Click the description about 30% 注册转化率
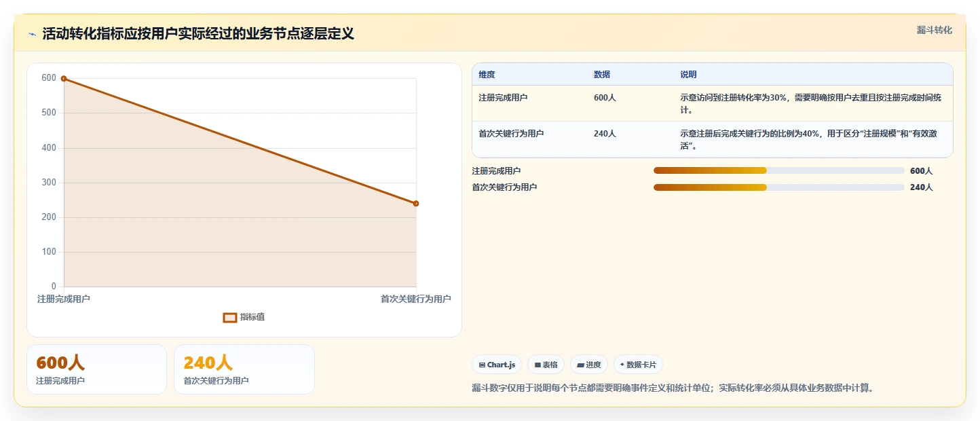The image size is (980, 421). tap(811, 103)
